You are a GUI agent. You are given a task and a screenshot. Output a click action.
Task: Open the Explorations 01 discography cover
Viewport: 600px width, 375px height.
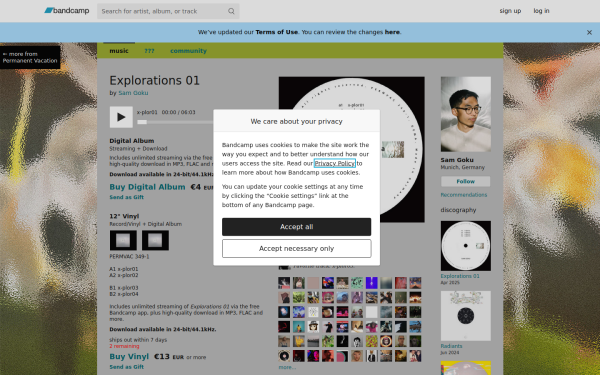click(466, 246)
